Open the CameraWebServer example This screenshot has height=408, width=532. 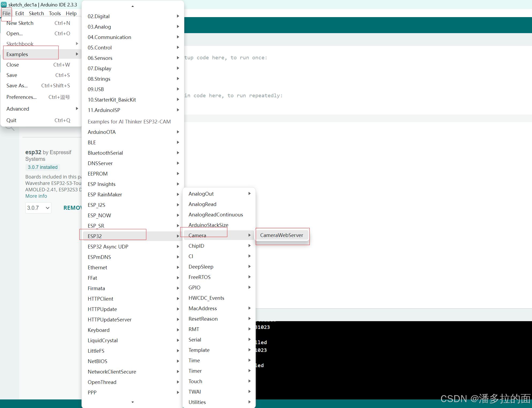(x=282, y=235)
